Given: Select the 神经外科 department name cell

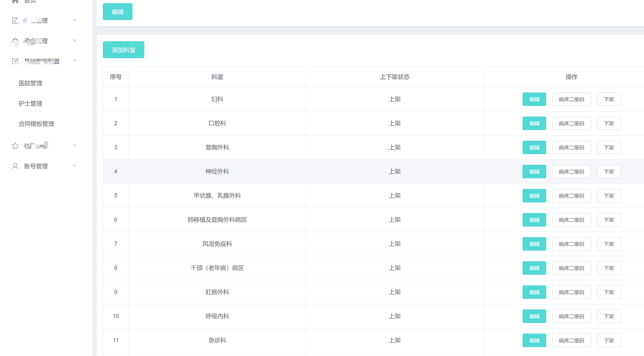Looking at the screenshot, I should (x=217, y=172).
